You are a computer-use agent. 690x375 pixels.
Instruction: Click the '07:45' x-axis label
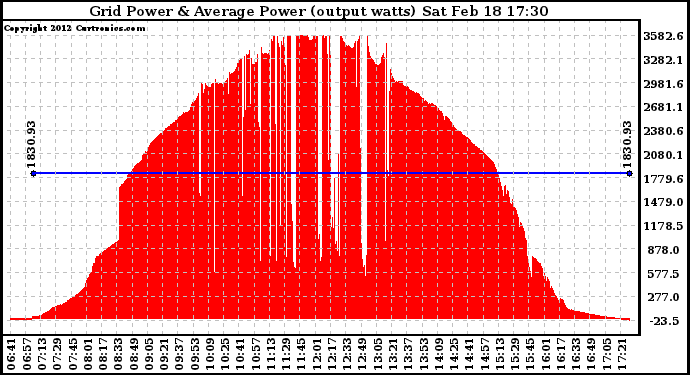tap(73, 354)
